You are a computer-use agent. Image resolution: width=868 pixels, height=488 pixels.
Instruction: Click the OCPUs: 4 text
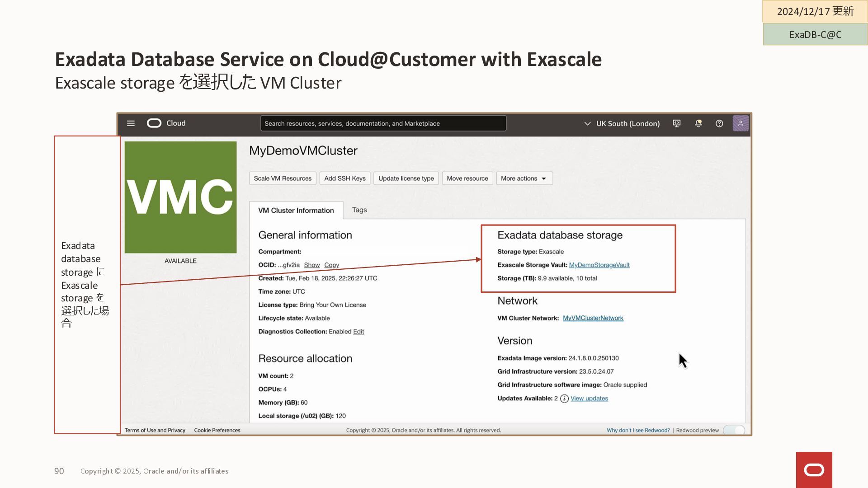click(x=272, y=389)
